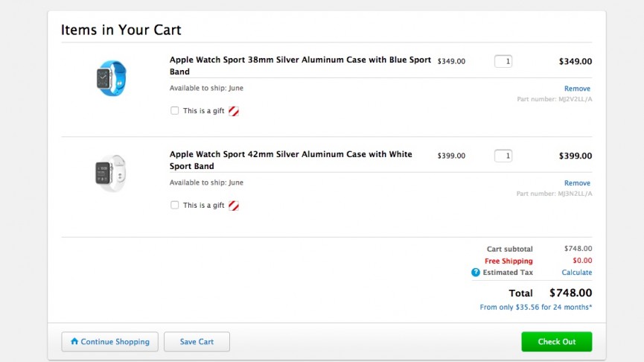The image size is (644, 362).
Task: Click the bold $349.00 line total
Action: 576,62
